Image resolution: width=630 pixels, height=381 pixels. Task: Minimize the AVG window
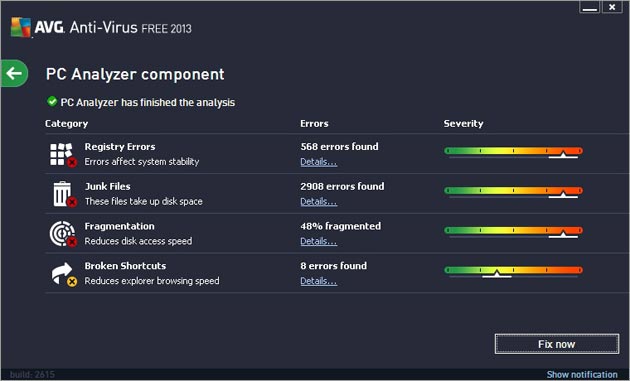(x=589, y=7)
